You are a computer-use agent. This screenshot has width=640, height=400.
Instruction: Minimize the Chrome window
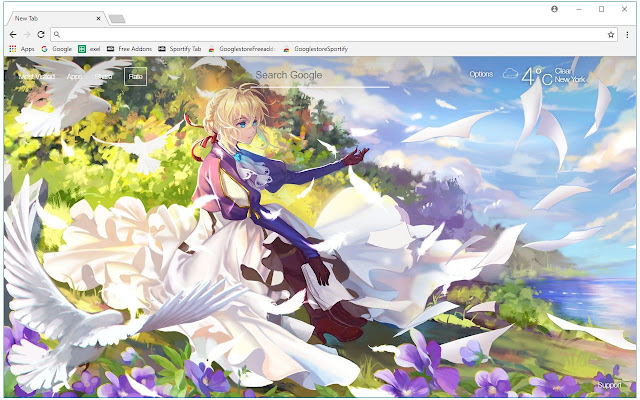click(x=579, y=9)
